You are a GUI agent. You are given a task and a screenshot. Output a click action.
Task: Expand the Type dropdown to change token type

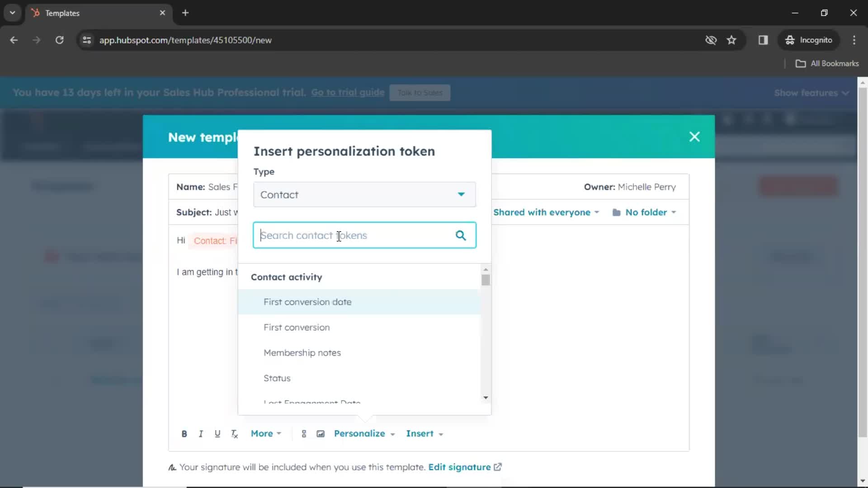(364, 194)
